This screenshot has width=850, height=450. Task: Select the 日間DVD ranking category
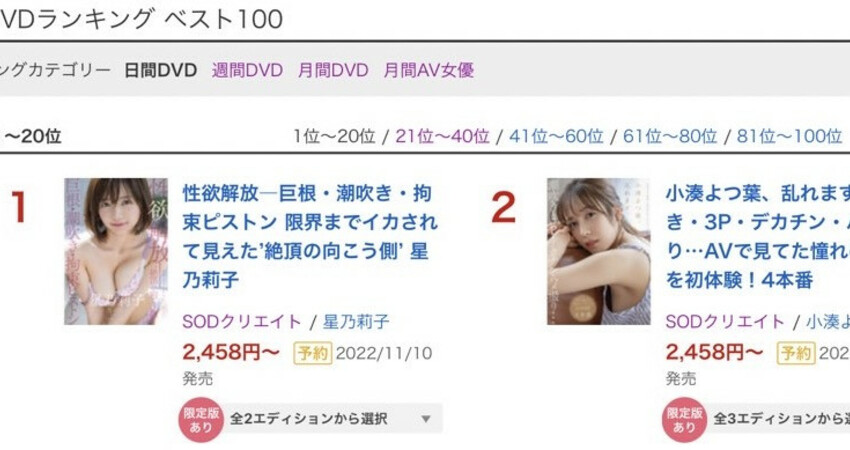tap(160, 70)
